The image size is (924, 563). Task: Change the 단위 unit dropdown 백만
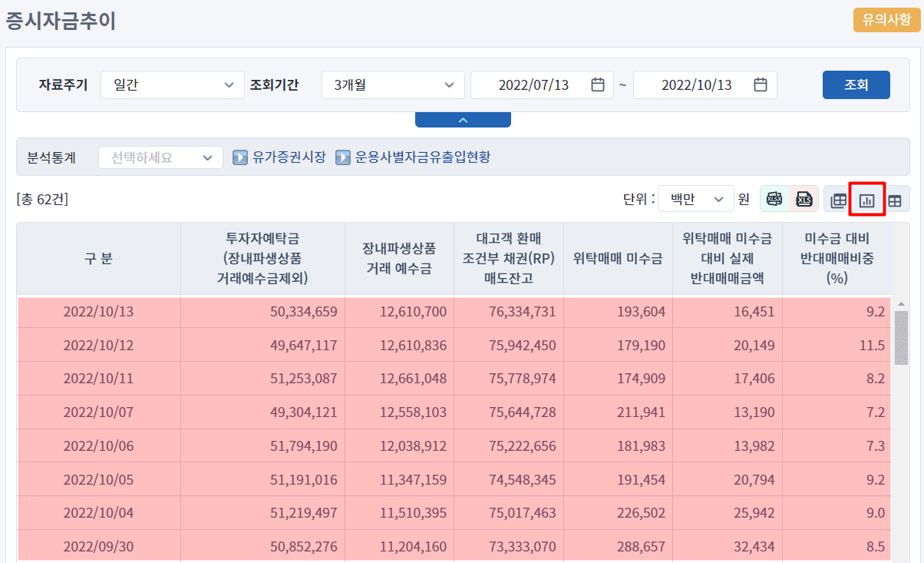tap(695, 200)
